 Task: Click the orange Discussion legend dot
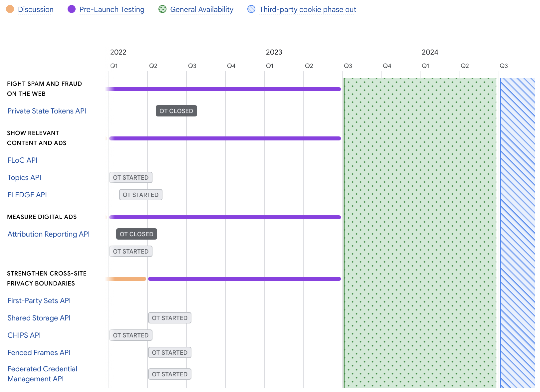click(10, 9)
